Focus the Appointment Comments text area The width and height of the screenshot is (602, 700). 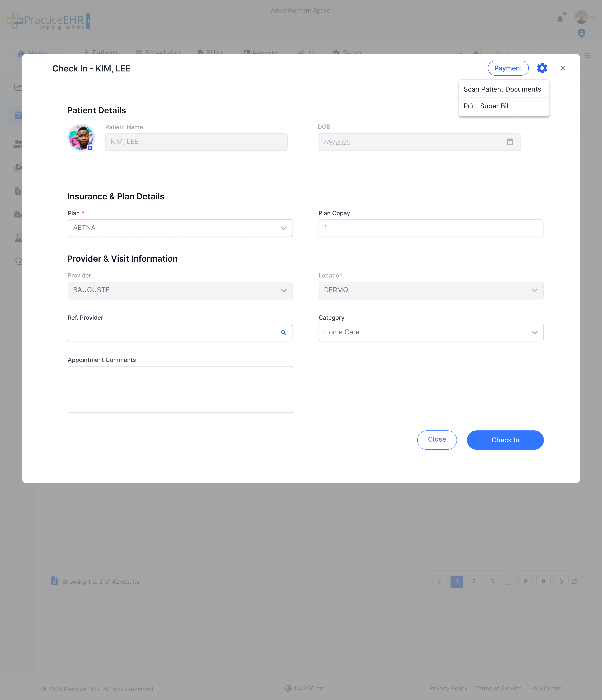pyautogui.click(x=180, y=389)
